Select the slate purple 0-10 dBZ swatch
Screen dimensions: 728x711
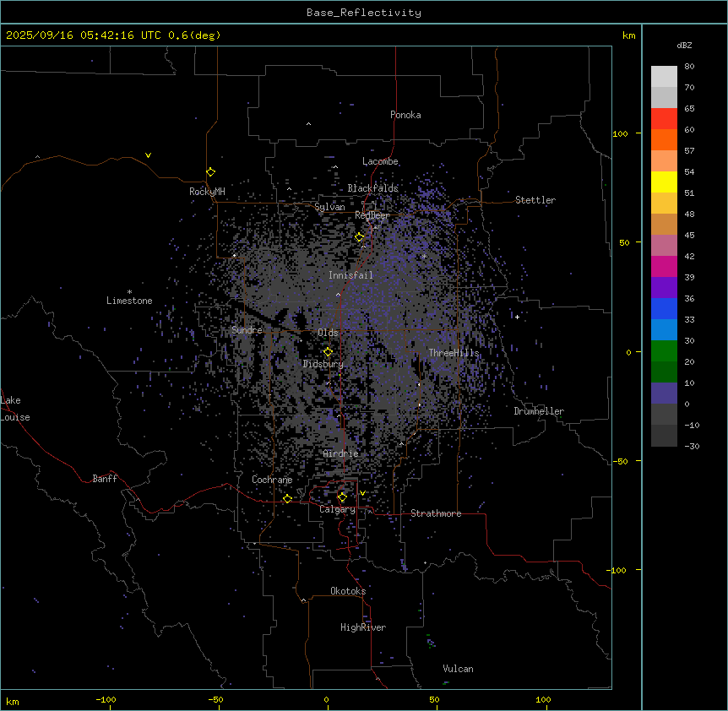tap(664, 393)
